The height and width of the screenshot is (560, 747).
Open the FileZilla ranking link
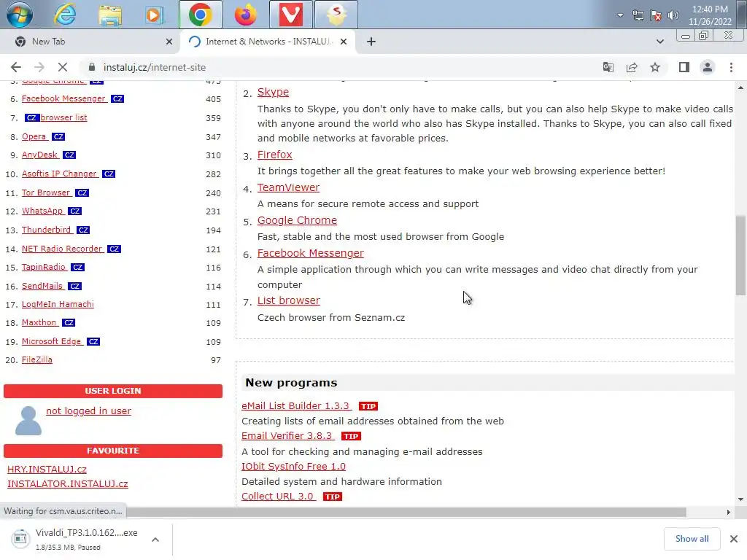(36, 359)
